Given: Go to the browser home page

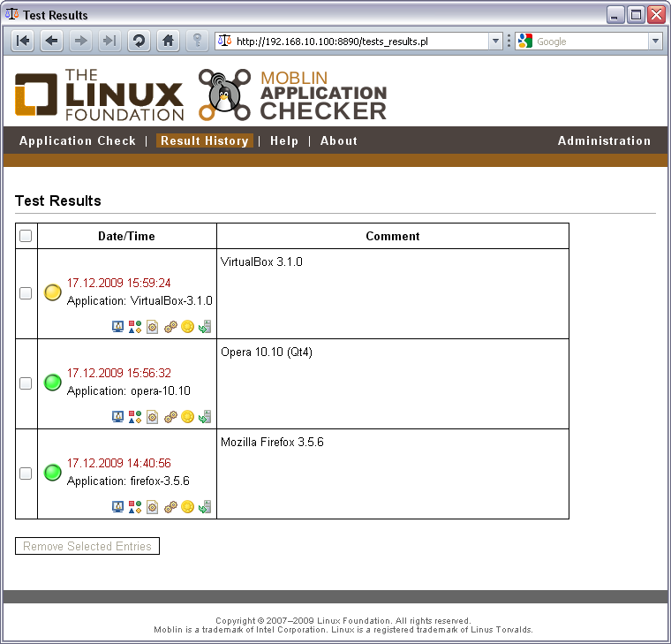Looking at the screenshot, I should point(168,41).
